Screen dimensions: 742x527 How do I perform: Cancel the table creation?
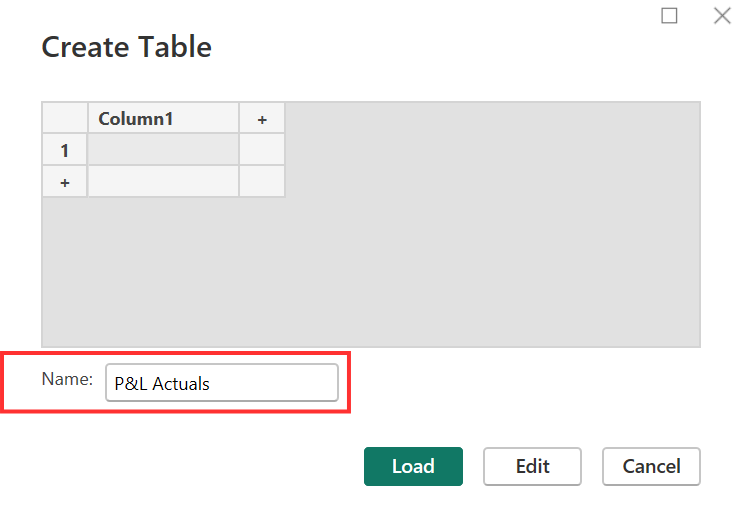[x=651, y=466]
